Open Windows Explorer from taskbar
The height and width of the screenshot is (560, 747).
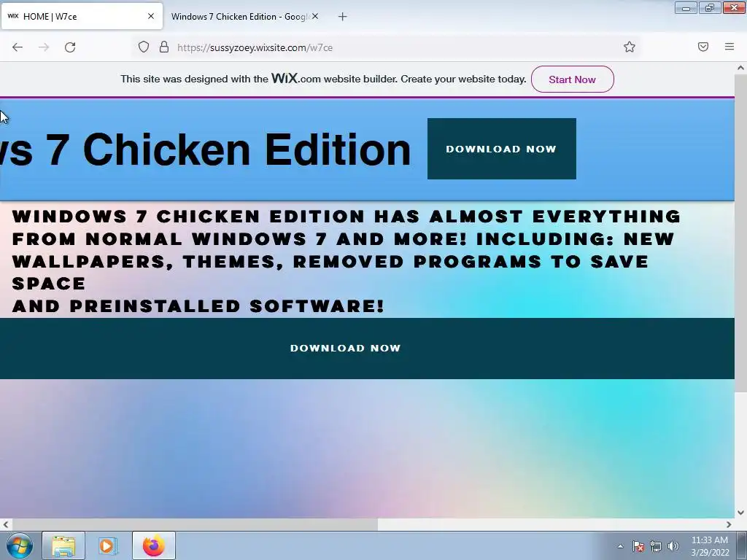tap(64, 545)
